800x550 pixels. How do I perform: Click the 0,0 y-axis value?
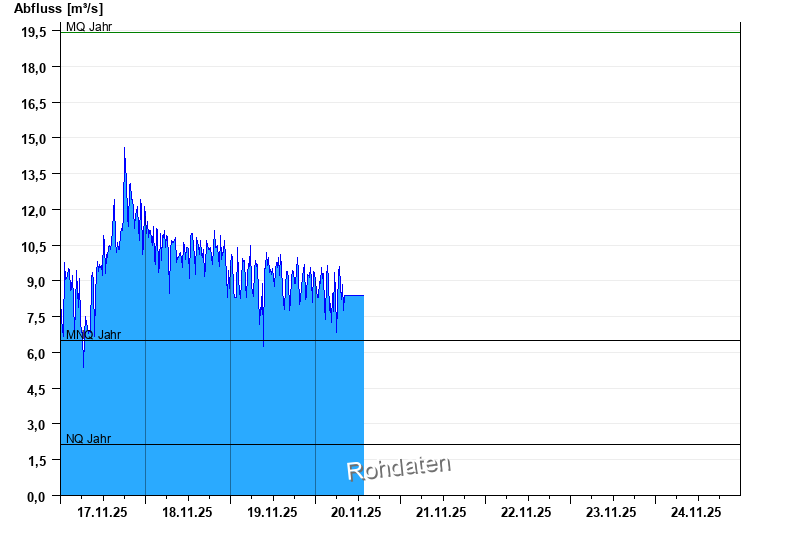point(36,496)
